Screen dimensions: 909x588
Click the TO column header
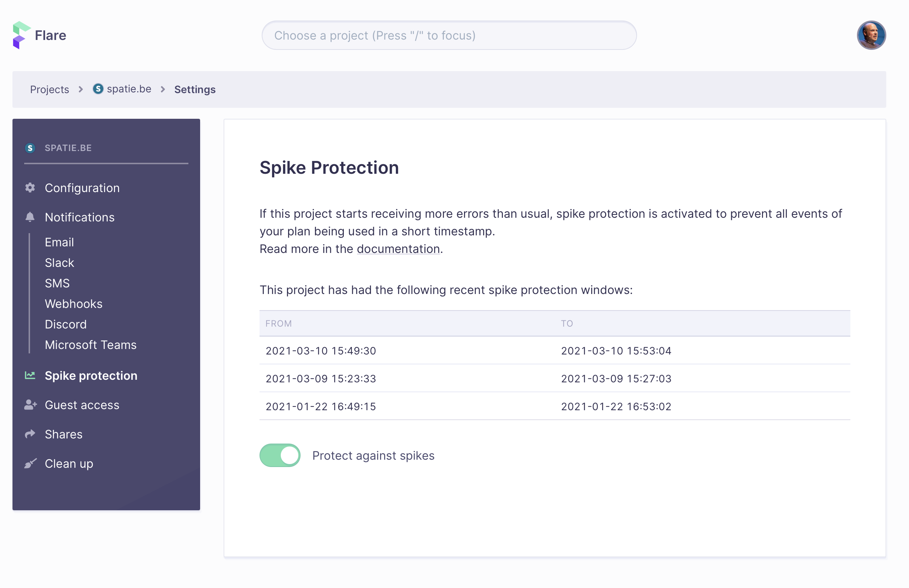tap(567, 324)
